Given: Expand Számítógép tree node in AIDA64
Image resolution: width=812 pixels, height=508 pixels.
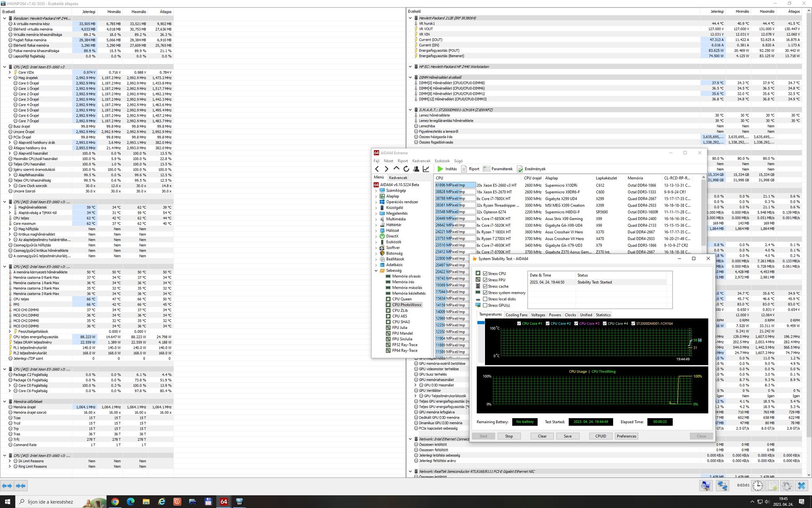Looking at the screenshot, I should tap(376, 191).
